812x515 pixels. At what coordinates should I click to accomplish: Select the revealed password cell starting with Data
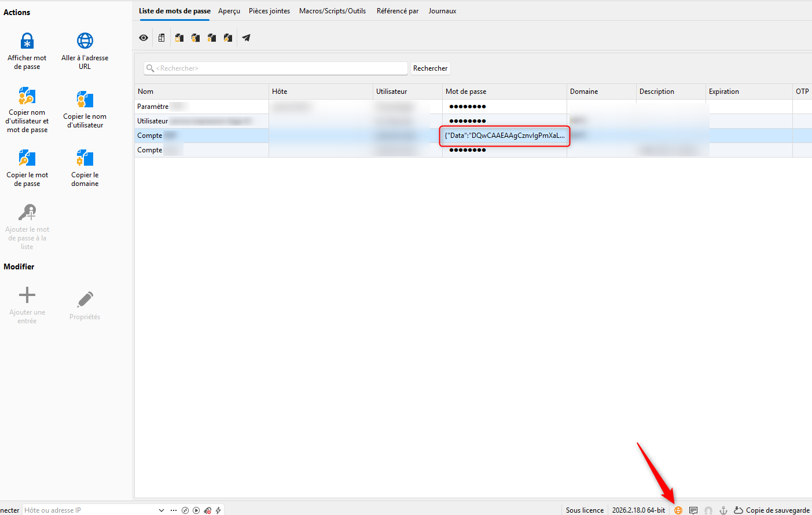pos(505,136)
